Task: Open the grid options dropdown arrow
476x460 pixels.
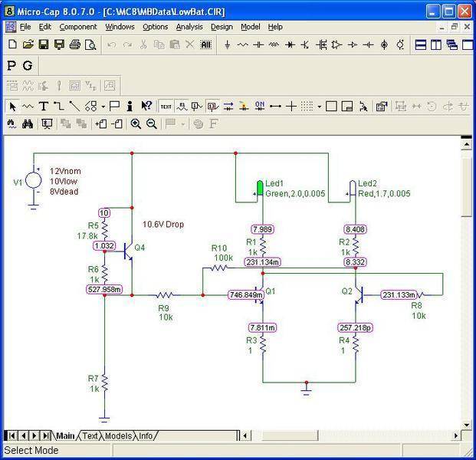Action: click(x=319, y=107)
